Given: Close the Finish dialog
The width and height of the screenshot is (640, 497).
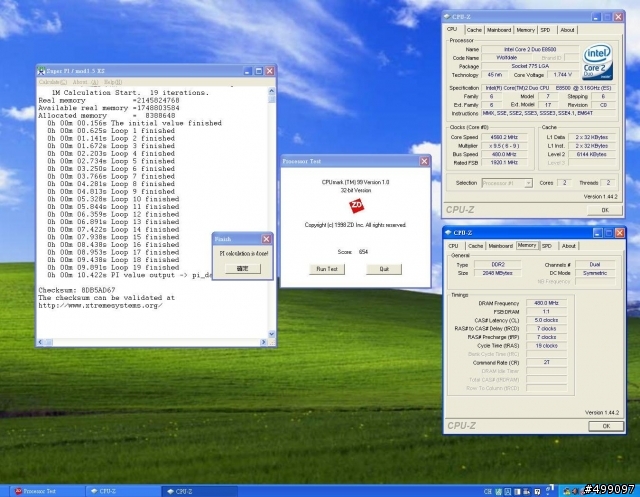Looking at the screenshot, I should tap(267, 239).
